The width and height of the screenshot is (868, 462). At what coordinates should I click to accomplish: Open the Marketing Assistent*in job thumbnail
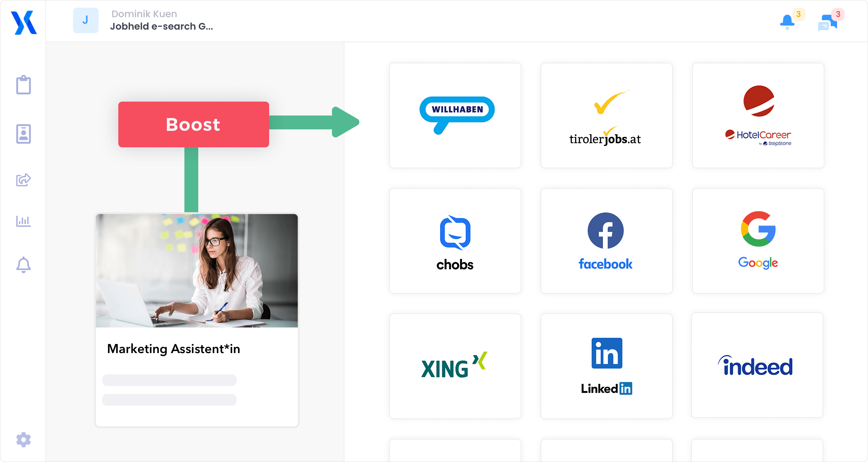pos(197,270)
